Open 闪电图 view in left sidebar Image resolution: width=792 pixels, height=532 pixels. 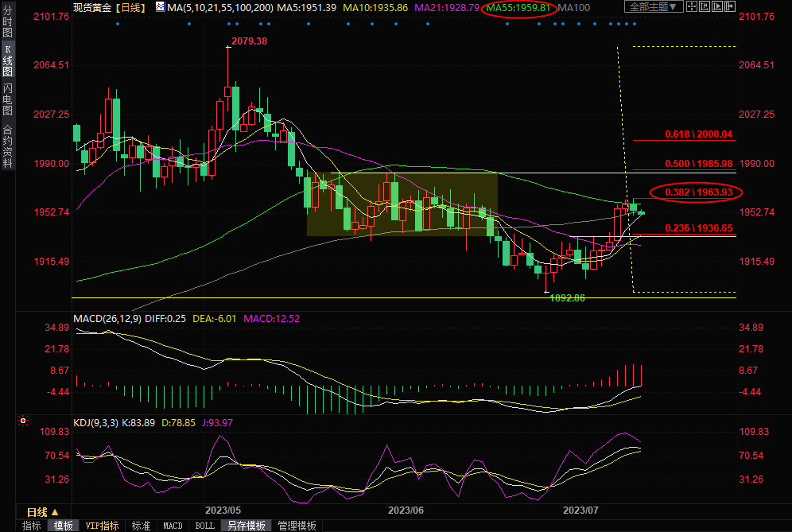7,98
